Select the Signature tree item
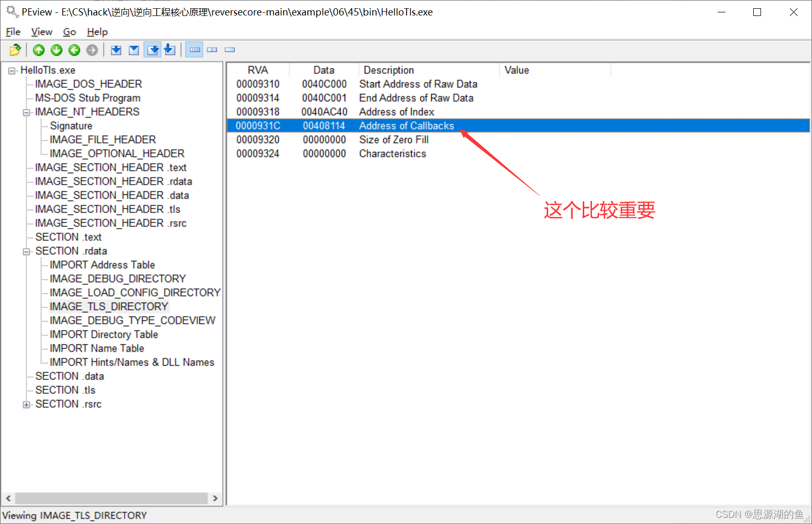 [71, 126]
